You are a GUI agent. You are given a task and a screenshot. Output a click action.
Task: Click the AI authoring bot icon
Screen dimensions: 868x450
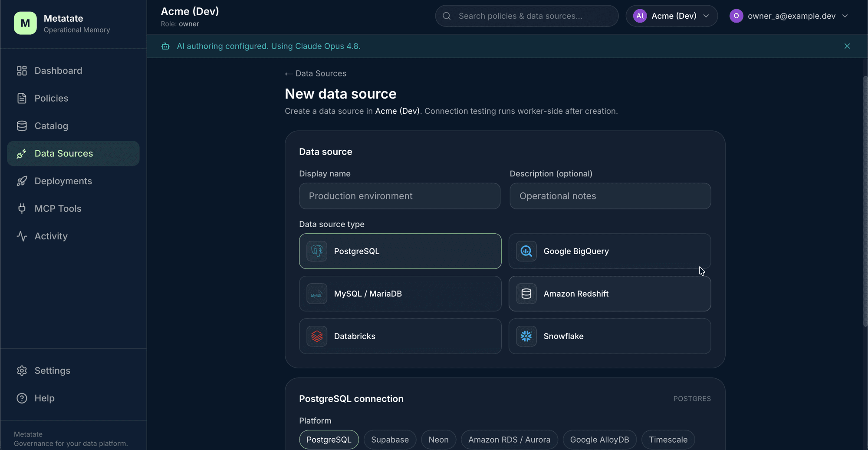(x=165, y=46)
